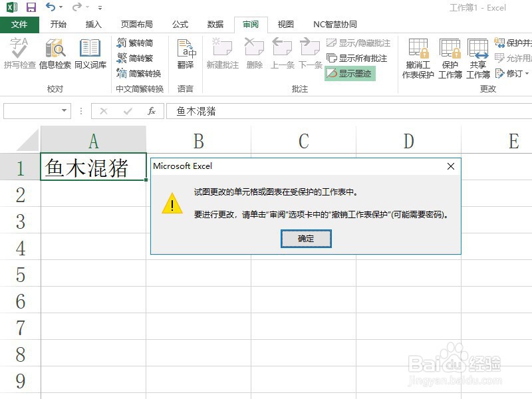Switch to the 数据 tab

click(215, 25)
